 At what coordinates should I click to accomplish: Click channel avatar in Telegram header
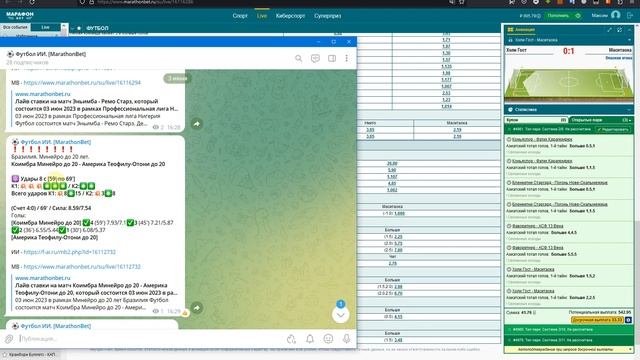(x=10, y=54)
